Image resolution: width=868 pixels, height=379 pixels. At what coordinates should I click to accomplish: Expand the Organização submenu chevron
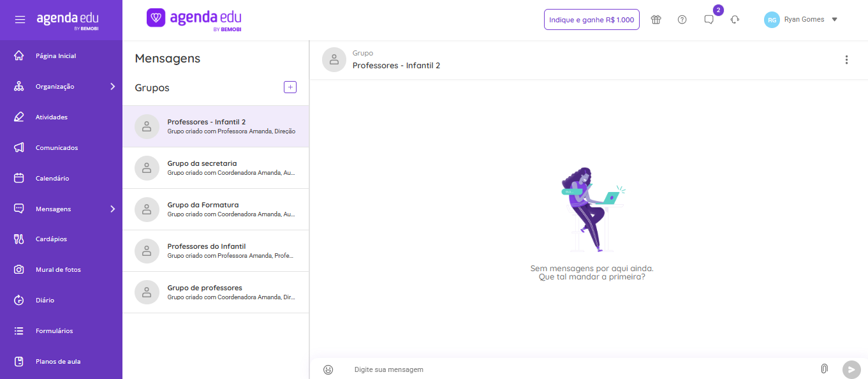(112, 86)
